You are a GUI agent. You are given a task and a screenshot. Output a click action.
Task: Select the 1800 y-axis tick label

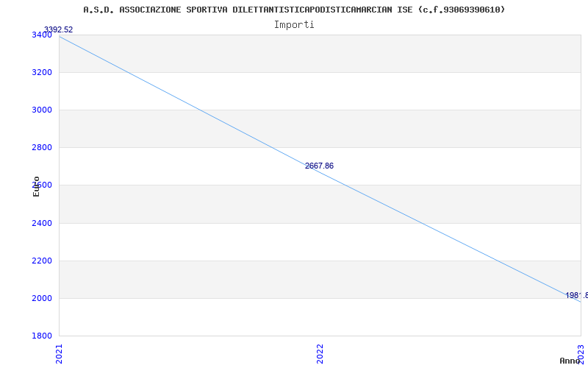(42, 336)
